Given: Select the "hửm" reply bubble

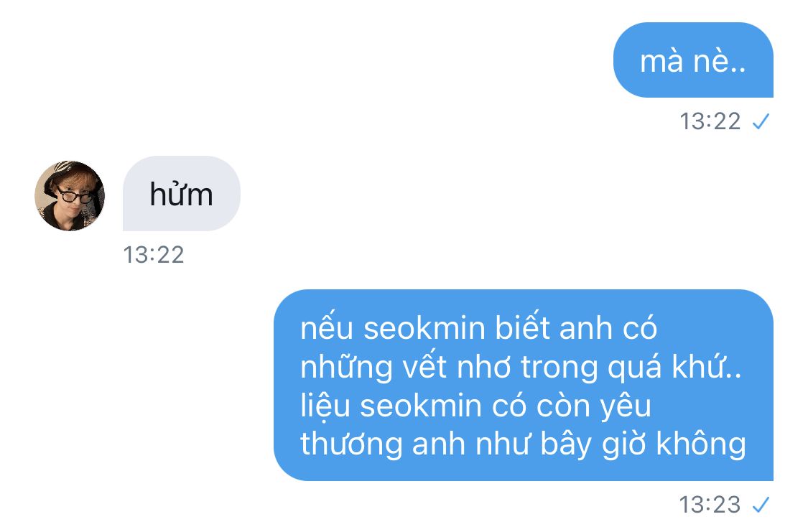Looking at the screenshot, I should tap(182, 194).
